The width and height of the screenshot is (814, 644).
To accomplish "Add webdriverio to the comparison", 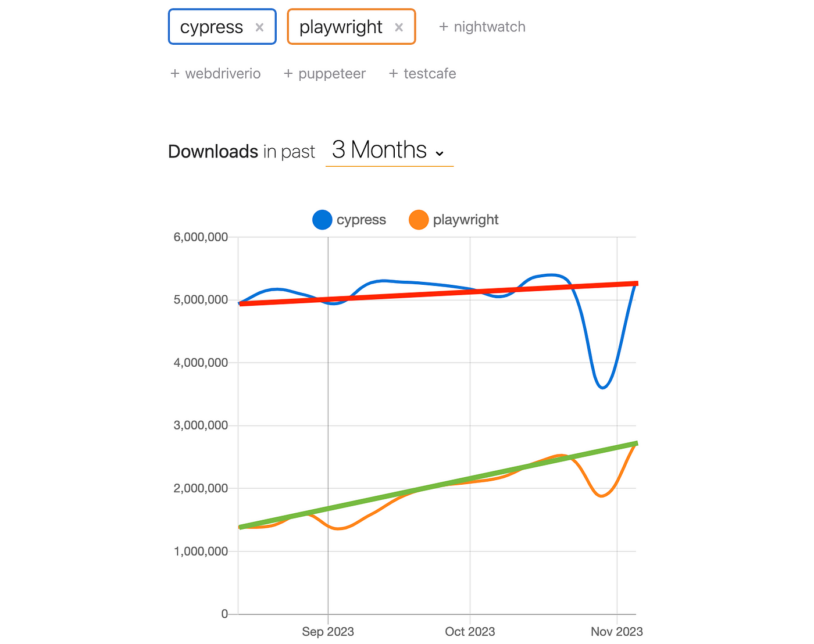I will 215,74.
